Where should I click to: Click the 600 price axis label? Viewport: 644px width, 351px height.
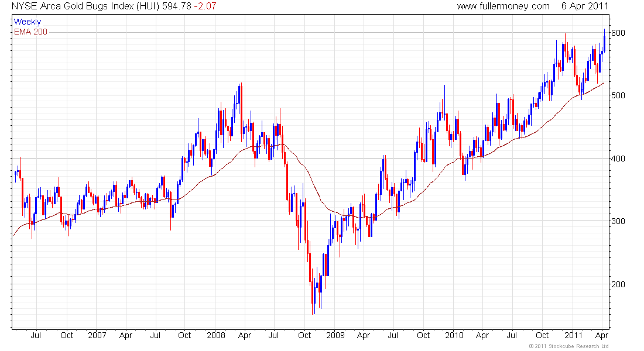pyautogui.click(x=618, y=33)
